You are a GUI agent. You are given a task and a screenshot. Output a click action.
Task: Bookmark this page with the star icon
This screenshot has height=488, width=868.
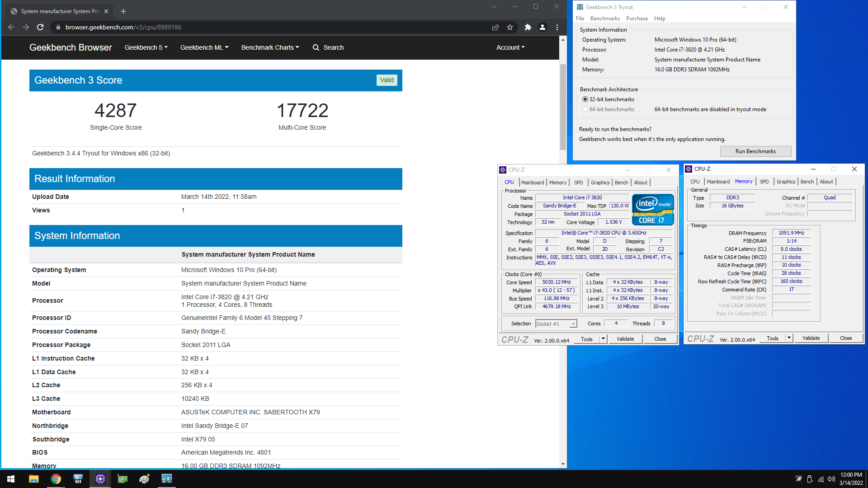coord(510,27)
